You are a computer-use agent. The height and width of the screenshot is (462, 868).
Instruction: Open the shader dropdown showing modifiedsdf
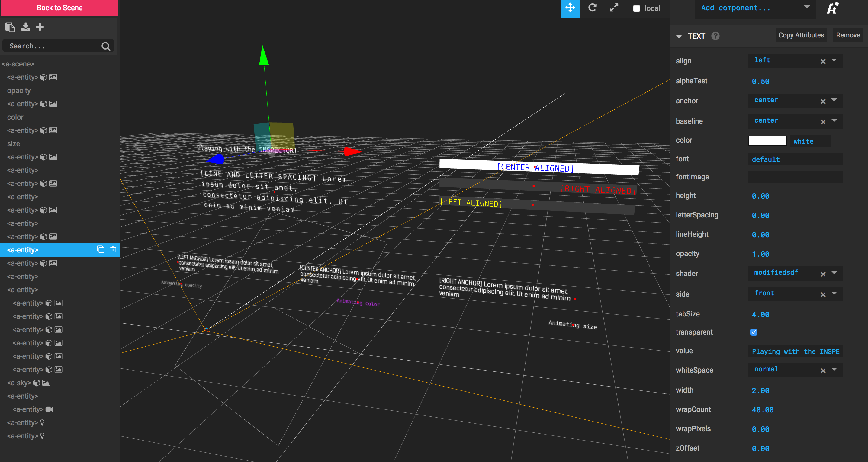coord(834,273)
